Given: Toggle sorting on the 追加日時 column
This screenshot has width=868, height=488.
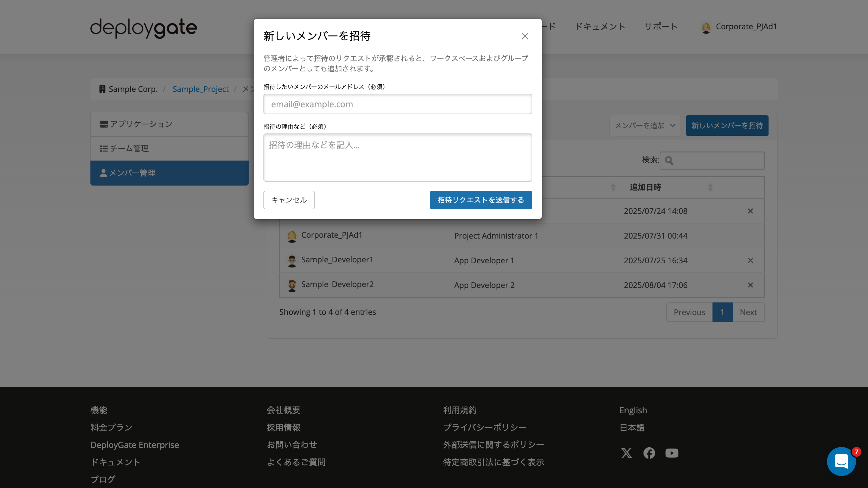Looking at the screenshot, I should [645, 187].
